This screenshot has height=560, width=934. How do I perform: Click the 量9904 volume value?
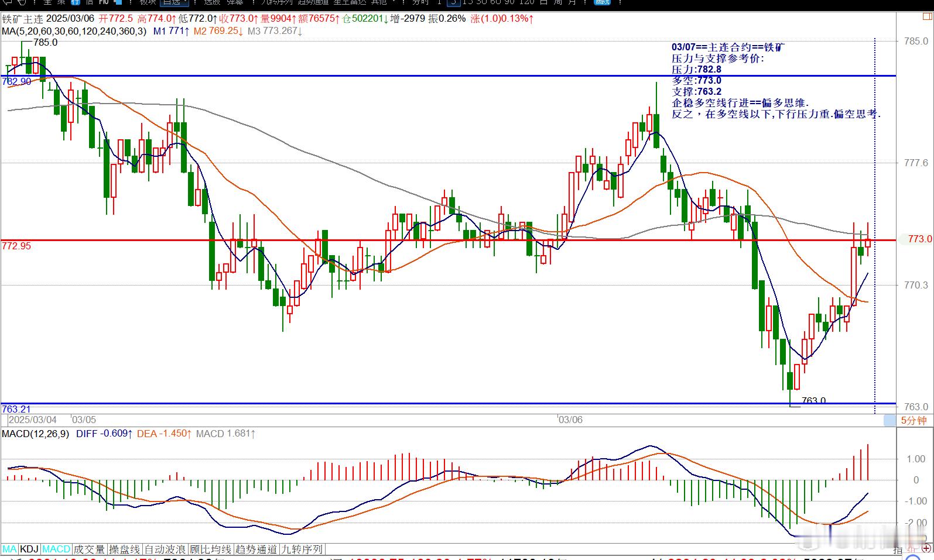pos(278,19)
